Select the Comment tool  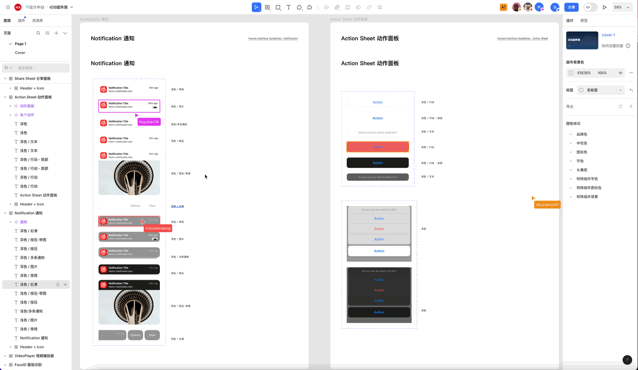click(x=310, y=7)
